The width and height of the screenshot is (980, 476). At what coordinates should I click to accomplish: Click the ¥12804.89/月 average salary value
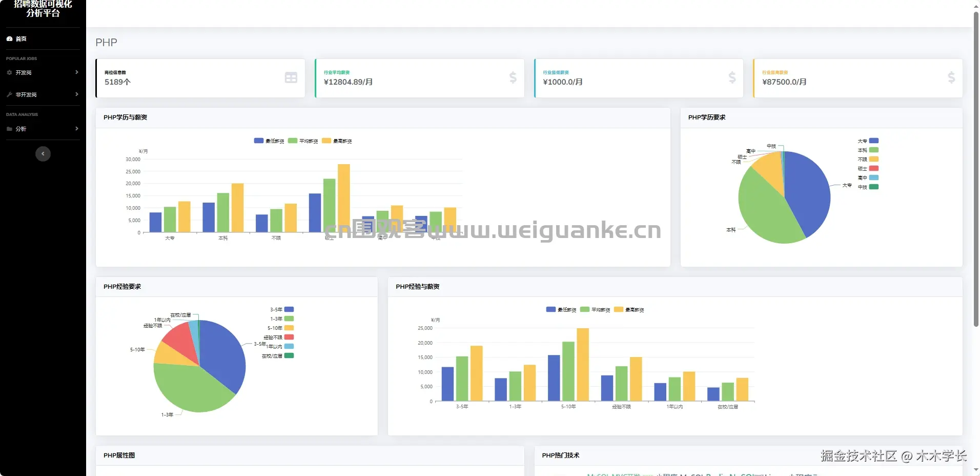pyautogui.click(x=348, y=82)
